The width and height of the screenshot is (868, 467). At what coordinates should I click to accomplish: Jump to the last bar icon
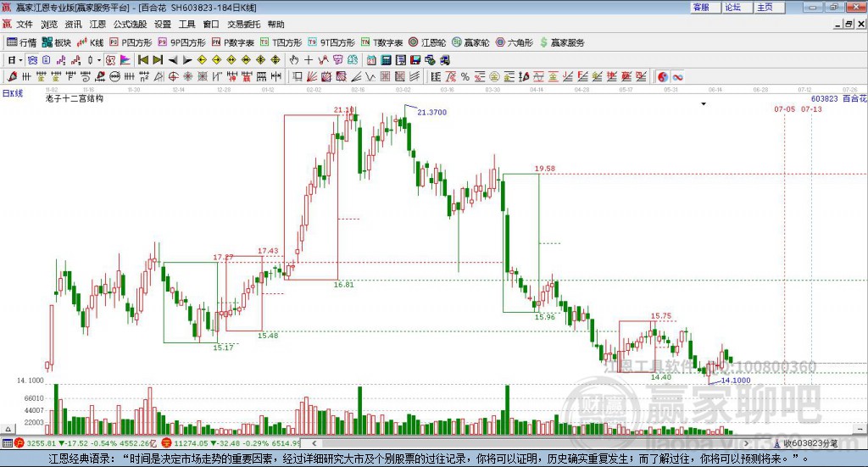[x=158, y=60]
